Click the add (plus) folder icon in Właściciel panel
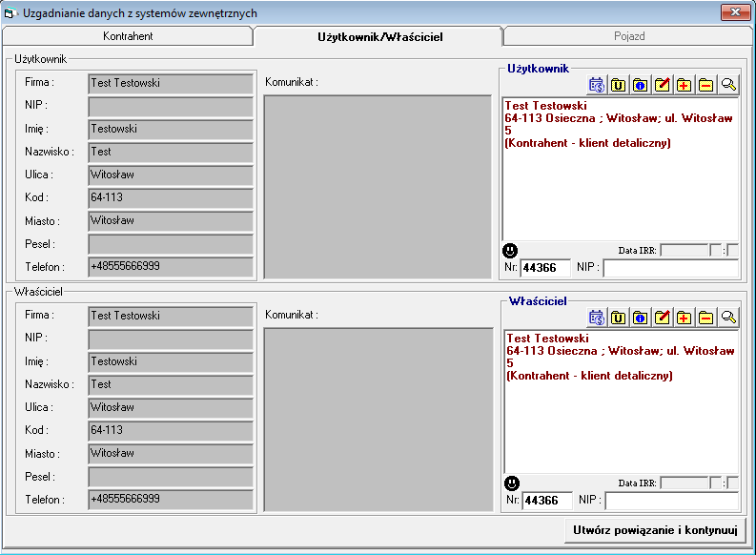The width and height of the screenshot is (756, 555). point(684,318)
